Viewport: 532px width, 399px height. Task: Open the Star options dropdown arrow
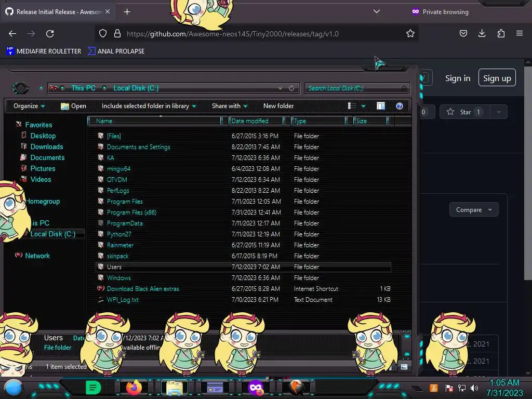[499, 112]
